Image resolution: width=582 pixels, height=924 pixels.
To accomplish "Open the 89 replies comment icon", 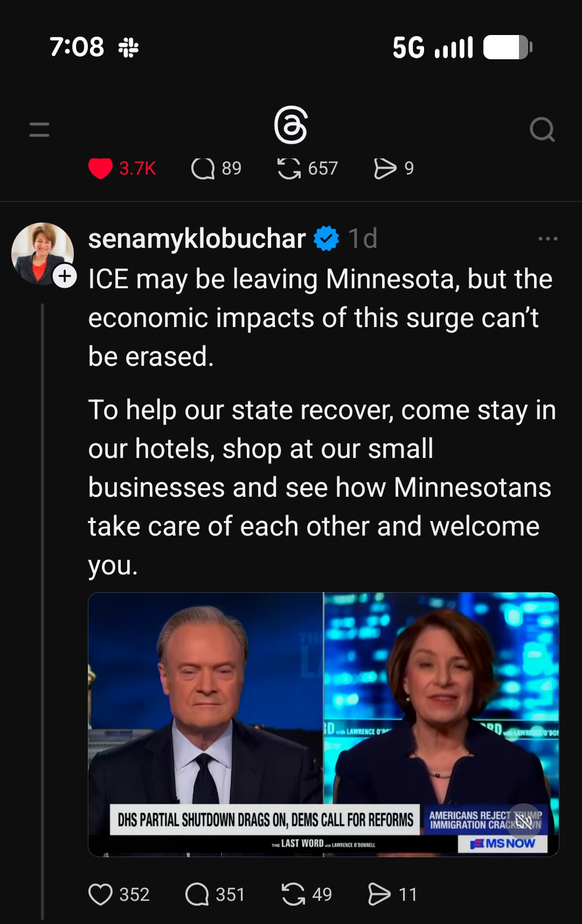I will (x=203, y=168).
